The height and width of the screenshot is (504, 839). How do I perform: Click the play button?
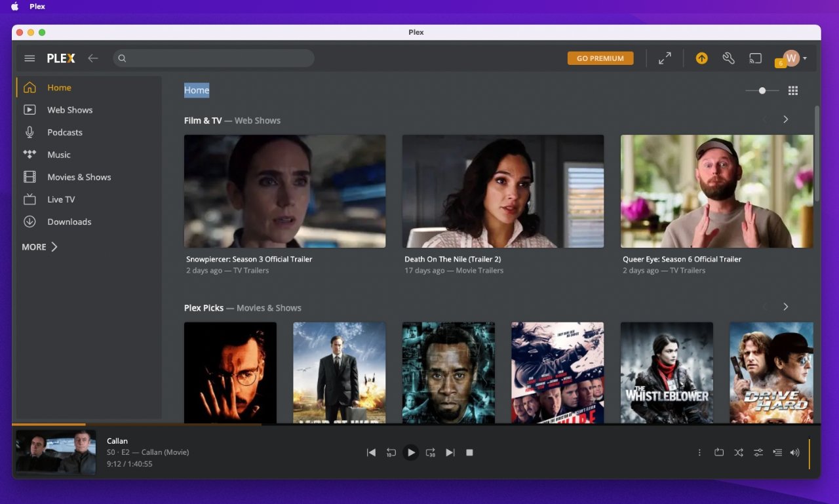pos(410,452)
